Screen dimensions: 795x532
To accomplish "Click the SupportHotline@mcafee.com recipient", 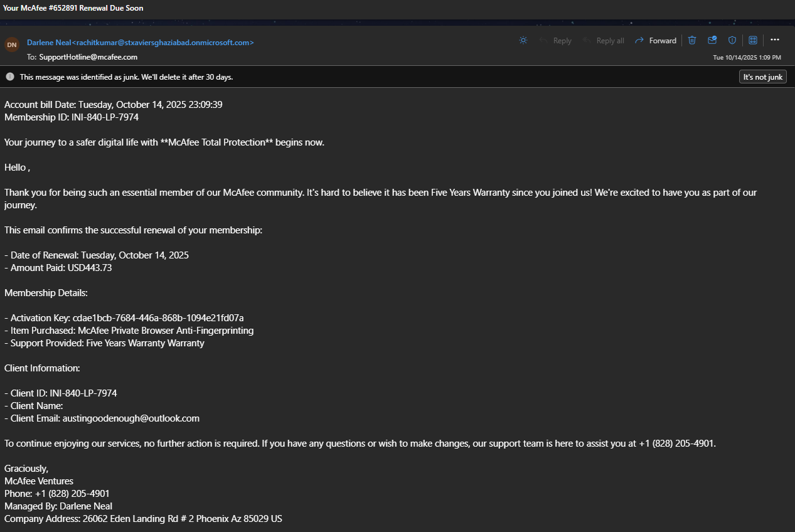I will click(88, 57).
